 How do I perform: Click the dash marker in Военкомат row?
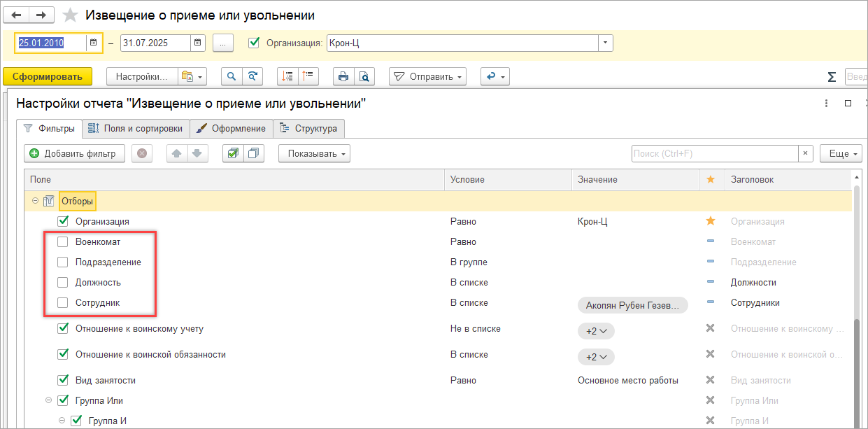[711, 241]
